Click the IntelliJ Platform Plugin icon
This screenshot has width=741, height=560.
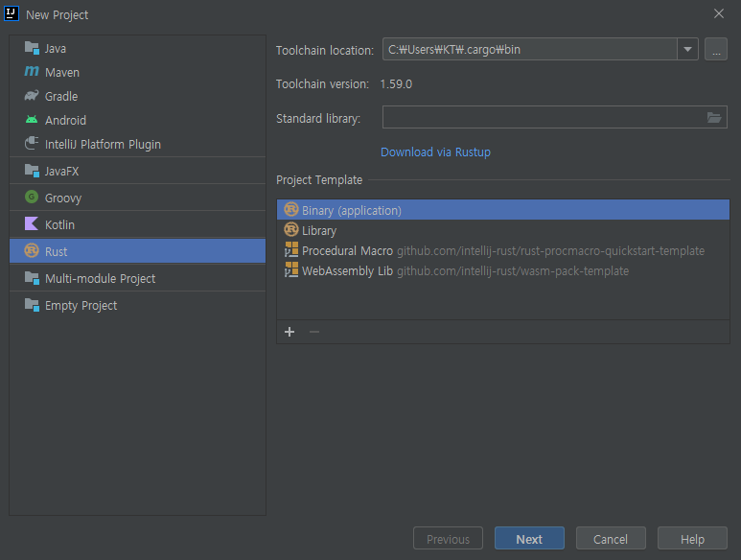pos(32,143)
